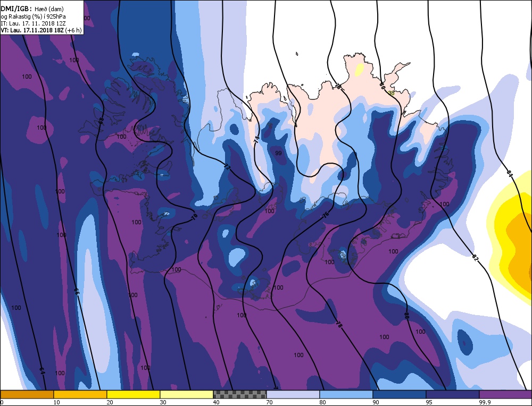The width and height of the screenshot is (532, 406).
Task: Click the contour label '84'
Action: pos(509,174)
